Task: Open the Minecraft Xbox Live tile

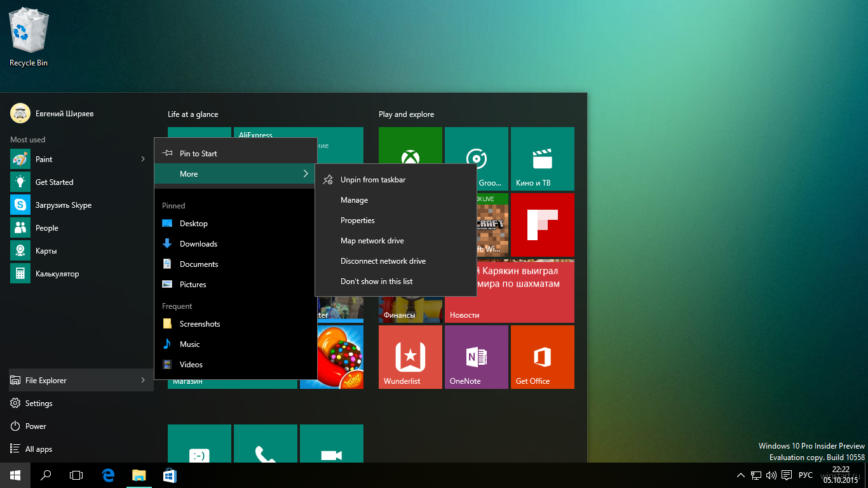Action: coord(492,225)
